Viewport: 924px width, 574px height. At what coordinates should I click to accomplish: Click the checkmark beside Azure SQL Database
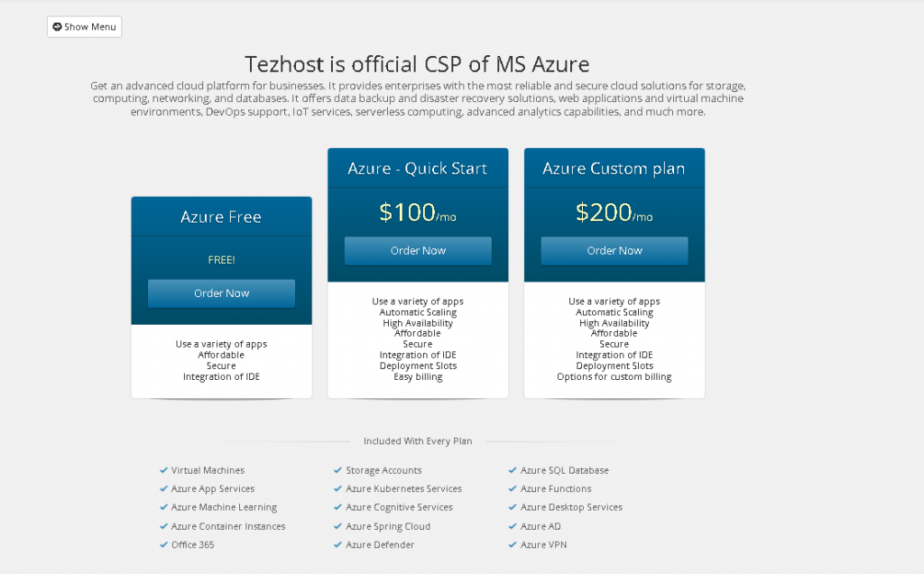click(513, 470)
